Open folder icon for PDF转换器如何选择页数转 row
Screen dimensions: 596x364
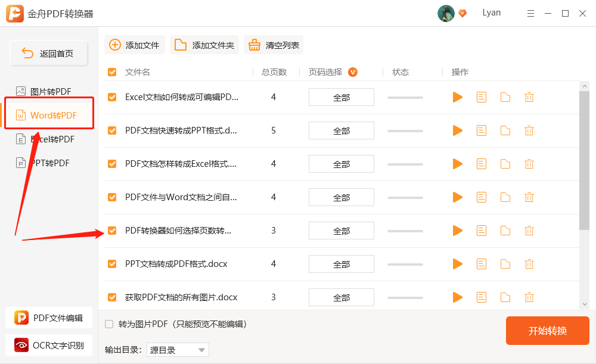(505, 231)
